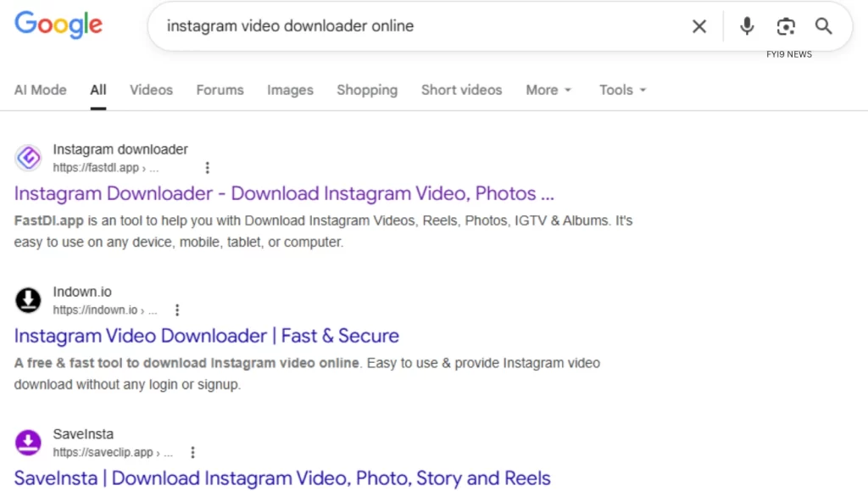Click the SaveInsta purple favicon

coord(28,443)
